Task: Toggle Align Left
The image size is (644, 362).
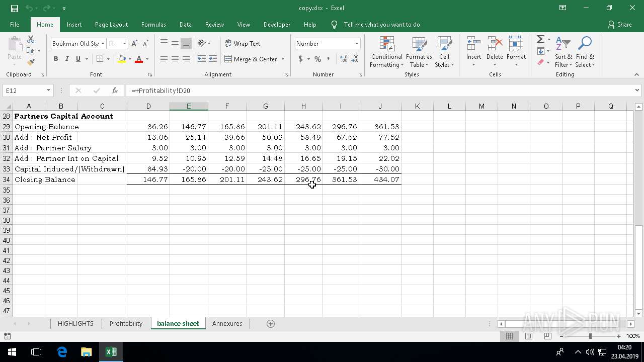Action: pyautogui.click(x=164, y=59)
